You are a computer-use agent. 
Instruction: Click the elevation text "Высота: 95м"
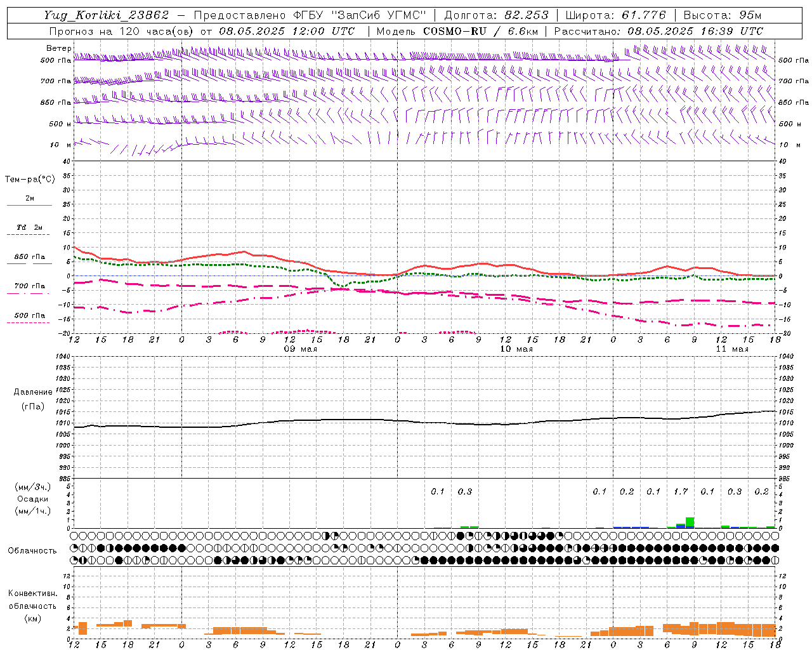point(723,15)
